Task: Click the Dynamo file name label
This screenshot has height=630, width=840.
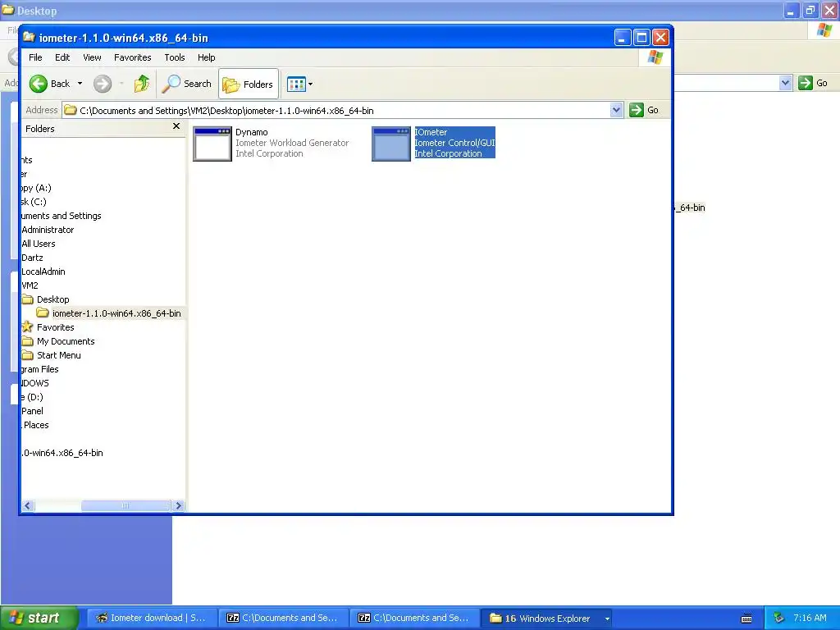Action: tap(252, 132)
